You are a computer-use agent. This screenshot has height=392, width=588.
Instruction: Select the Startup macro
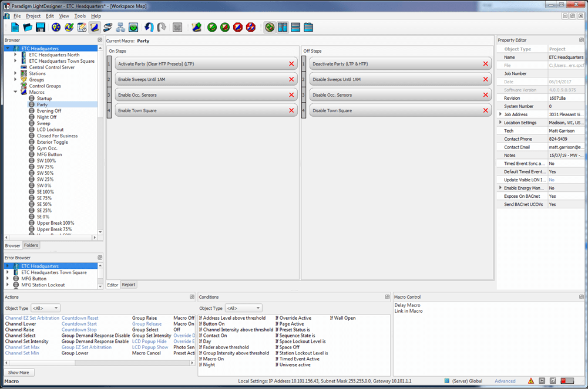tap(44, 98)
